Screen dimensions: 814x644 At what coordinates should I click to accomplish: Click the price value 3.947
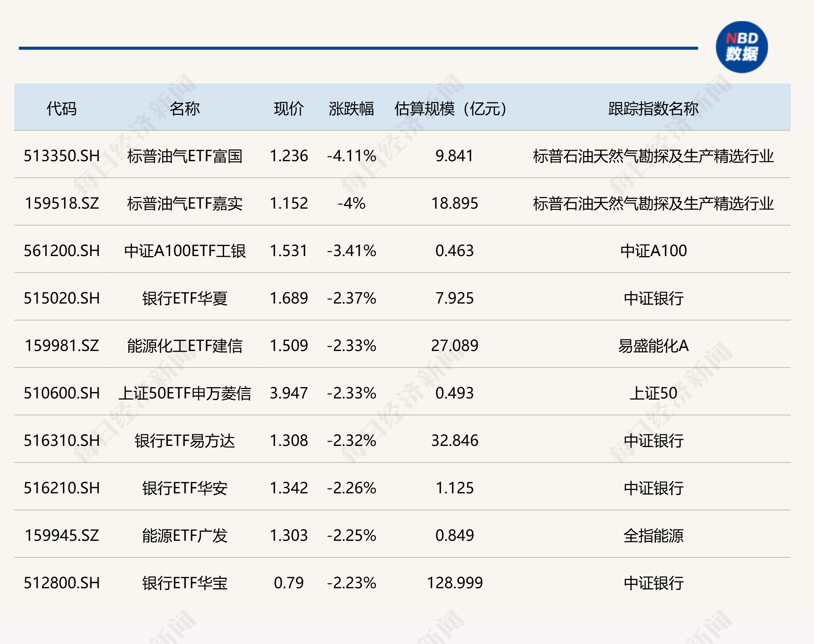[x=289, y=393]
